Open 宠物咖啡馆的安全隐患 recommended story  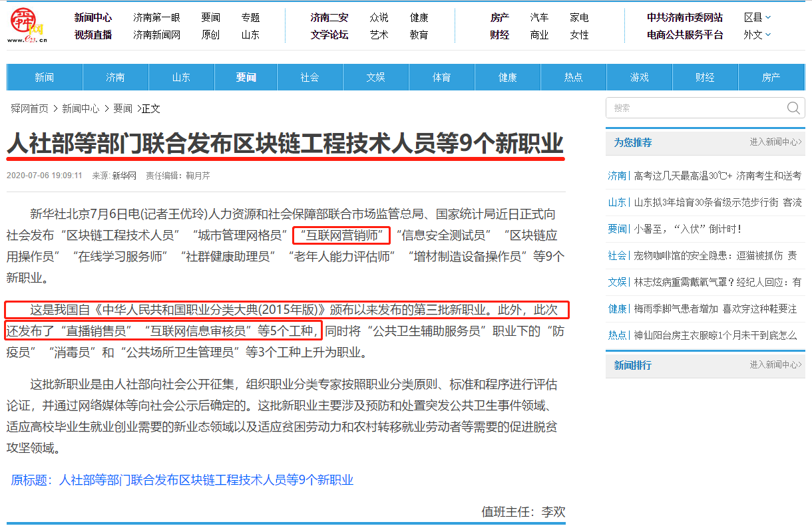click(x=715, y=255)
